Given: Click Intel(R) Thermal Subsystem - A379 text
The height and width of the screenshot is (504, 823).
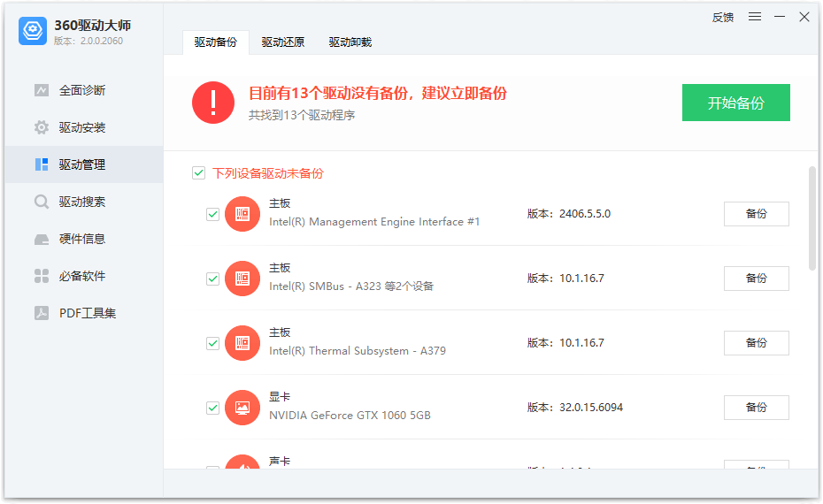Looking at the screenshot, I should click(358, 351).
